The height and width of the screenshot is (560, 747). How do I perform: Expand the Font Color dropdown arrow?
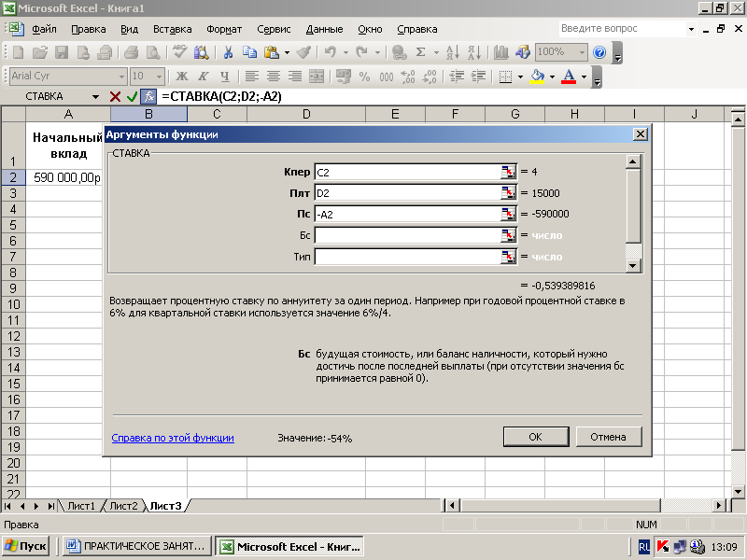pyautogui.click(x=585, y=77)
